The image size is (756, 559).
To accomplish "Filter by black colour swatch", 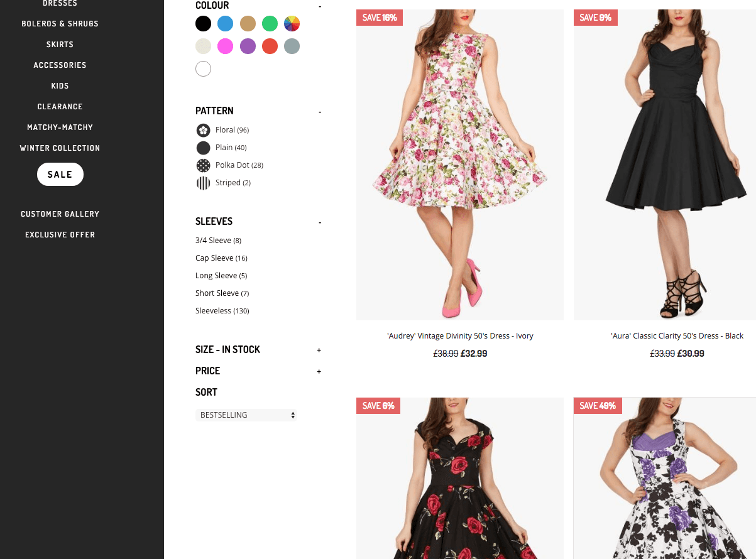I will (203, 24).
